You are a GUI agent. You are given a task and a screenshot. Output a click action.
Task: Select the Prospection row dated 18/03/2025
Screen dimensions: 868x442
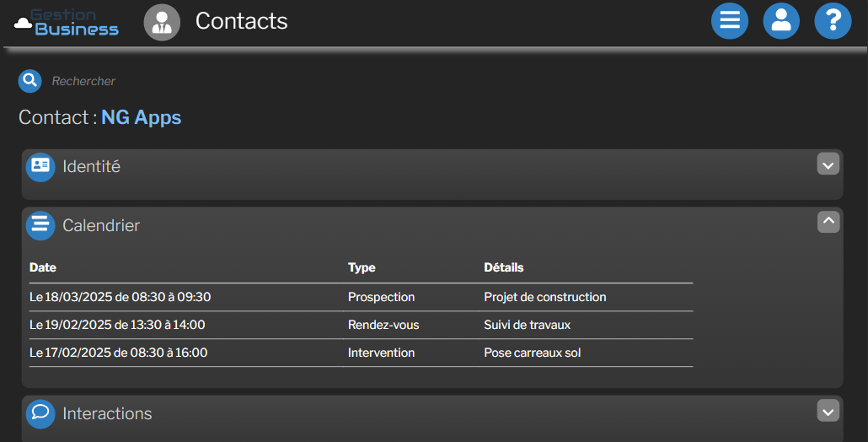tap(361, 297)
